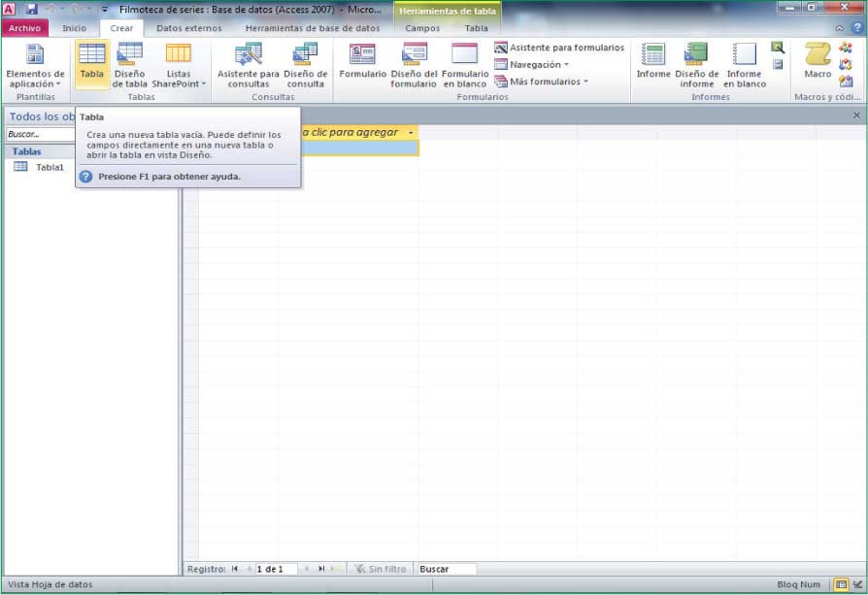
Task: Create a new Formulario
Action: click(362, 61)
